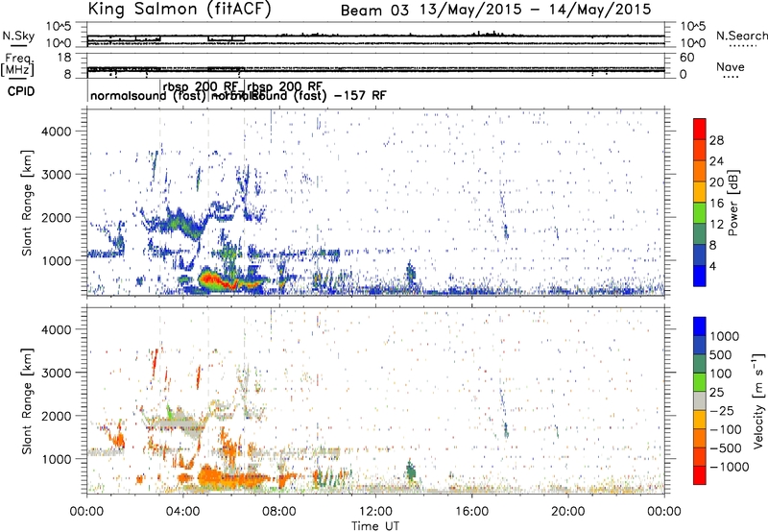Click the 4 tick on the power colorbar
768x532 pixels.
[712, 266]
